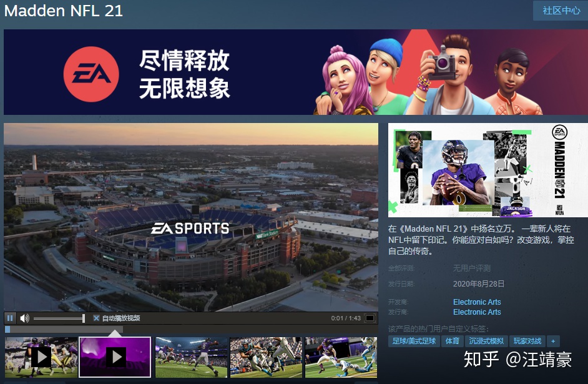
Task: Select the 玩家对战 tag
Action: pos(527,342)
